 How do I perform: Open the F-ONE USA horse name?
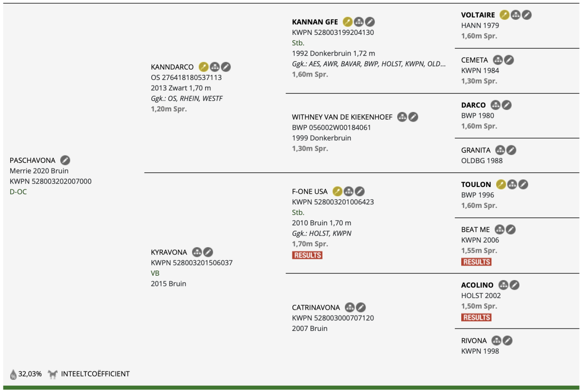coord(310,191)
